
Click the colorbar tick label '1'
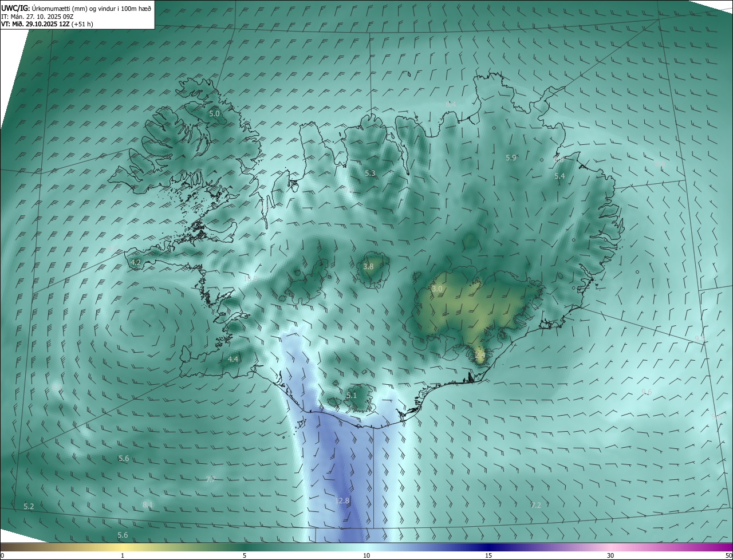(x=123, y=555)
